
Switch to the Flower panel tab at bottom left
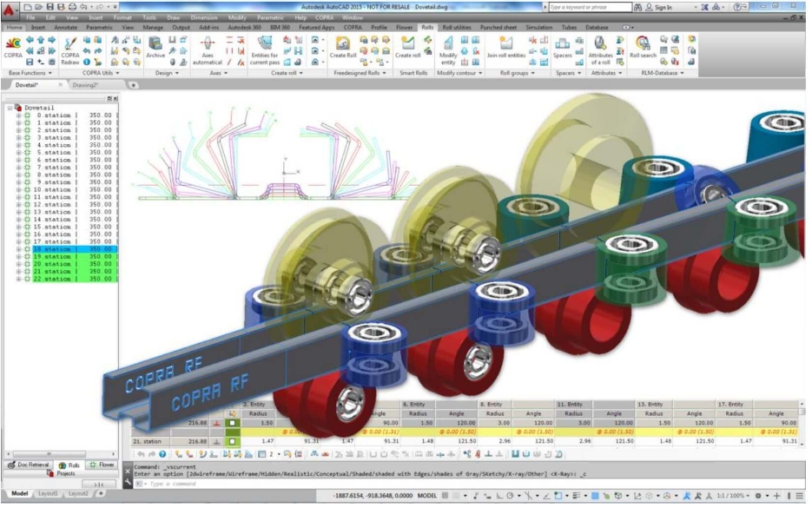coord(102,465)
